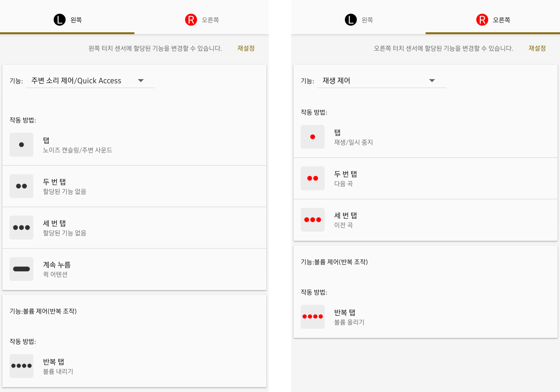Click the red R circle icon in left panel

[191, 20]
